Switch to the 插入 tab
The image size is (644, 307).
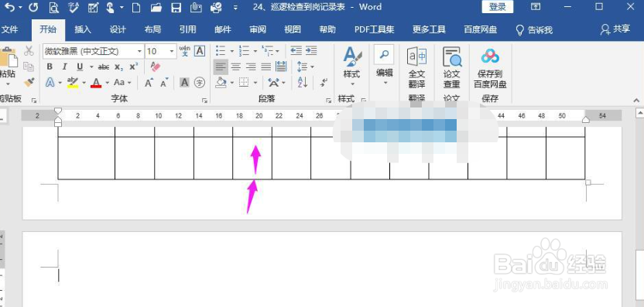coord(83,29)
